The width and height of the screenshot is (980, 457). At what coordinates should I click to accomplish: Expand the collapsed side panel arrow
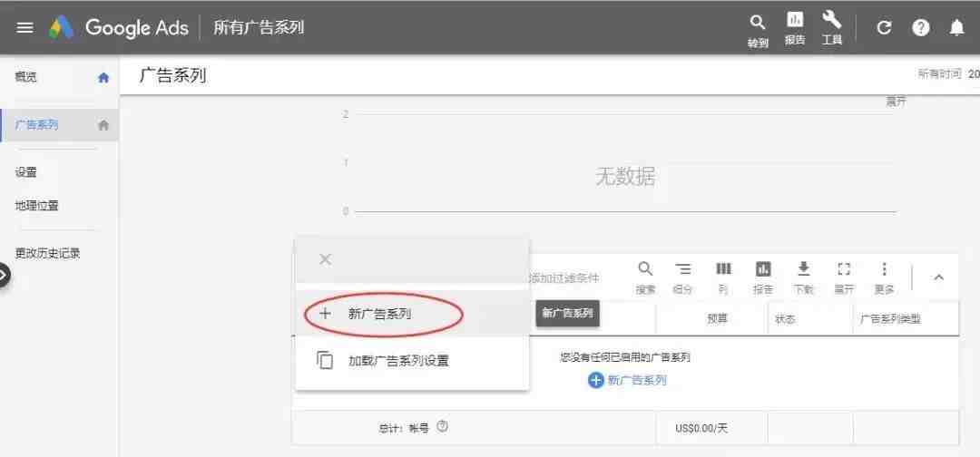(x=3, y=275)
